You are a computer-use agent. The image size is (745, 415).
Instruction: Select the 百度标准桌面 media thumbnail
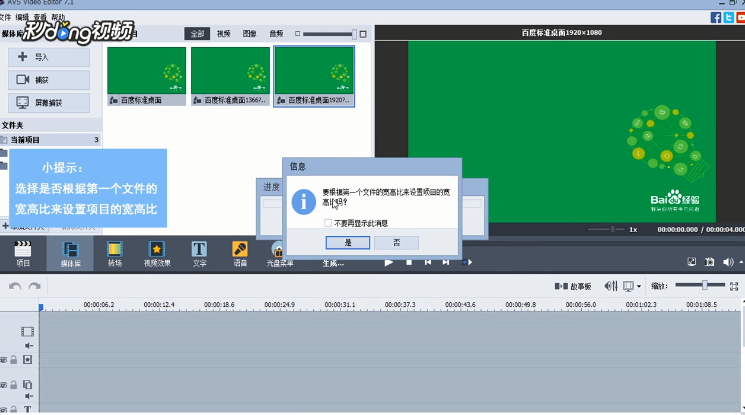146,76
